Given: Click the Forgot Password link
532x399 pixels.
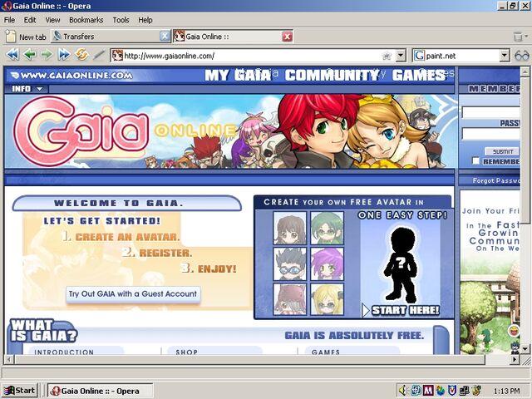Looking at the screenshot, I should pyautogui.click(x=496, y=181).
